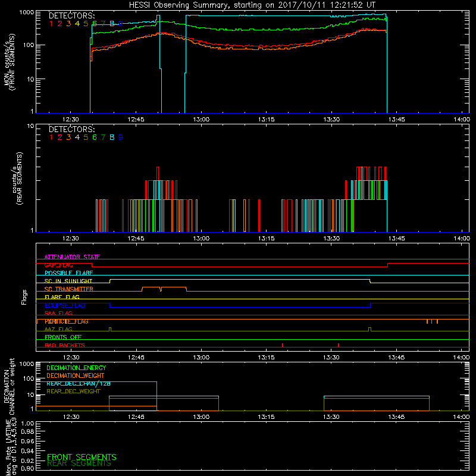Click the ECLIPSE_FLAG label
This screenshot has height=476, width=476.
click(x=65, y=305)
